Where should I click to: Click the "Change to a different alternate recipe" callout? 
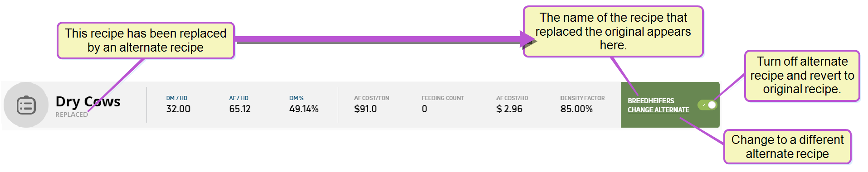787,147
